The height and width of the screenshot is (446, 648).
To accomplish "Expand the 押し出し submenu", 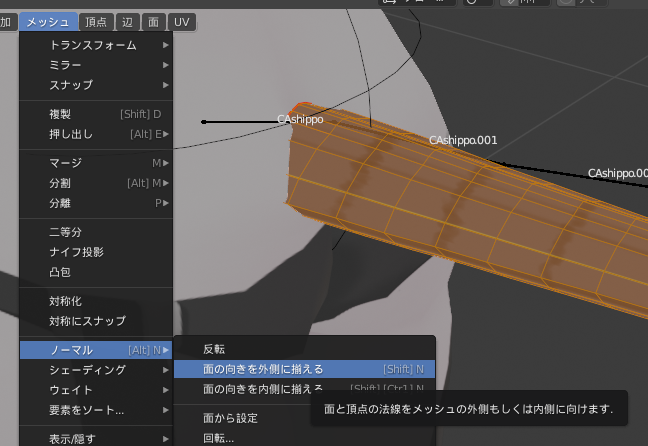I will tap(96, 134).
